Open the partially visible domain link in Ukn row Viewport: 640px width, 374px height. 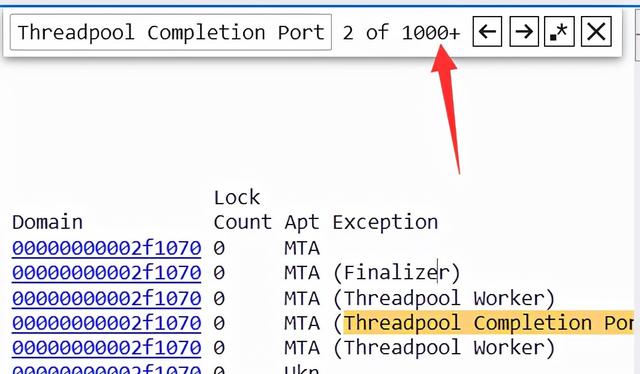[x=107, y=369]
